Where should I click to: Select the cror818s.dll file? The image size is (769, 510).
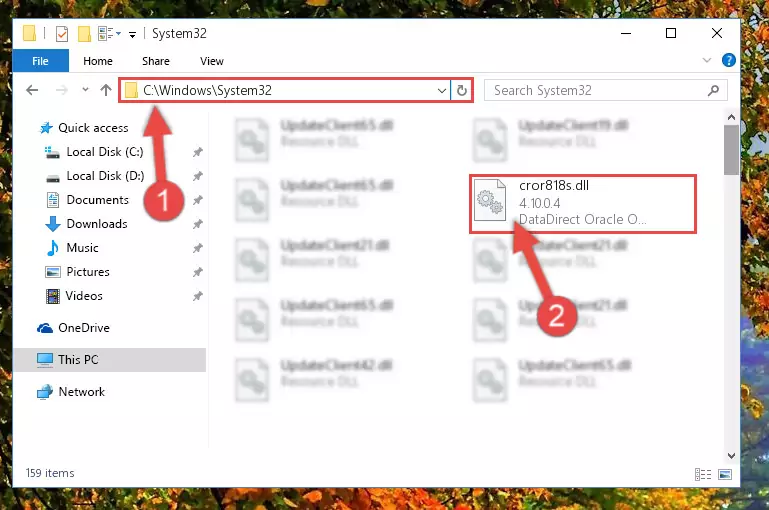(583, 204)
